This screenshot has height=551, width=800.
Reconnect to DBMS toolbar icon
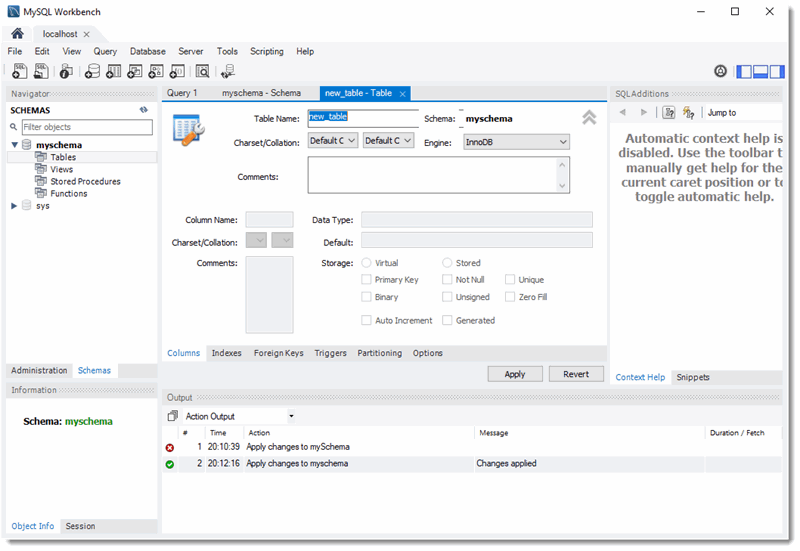[228, 71]
